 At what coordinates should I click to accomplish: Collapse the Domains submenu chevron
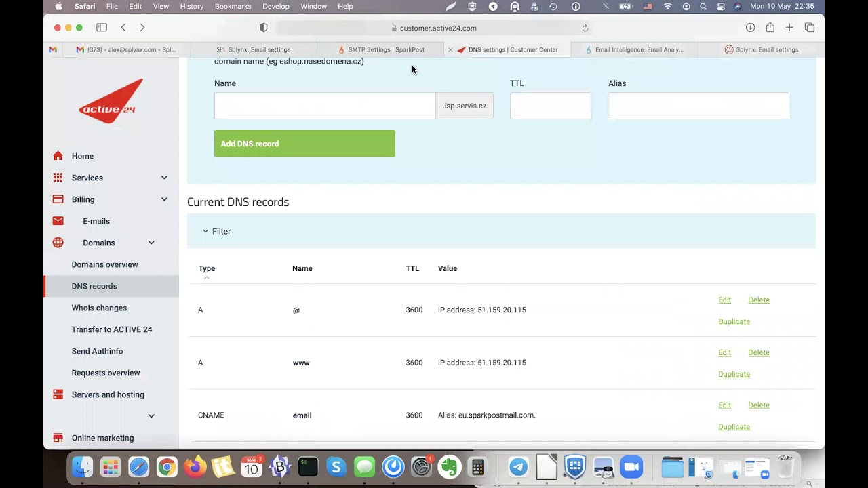pos(151,243)
